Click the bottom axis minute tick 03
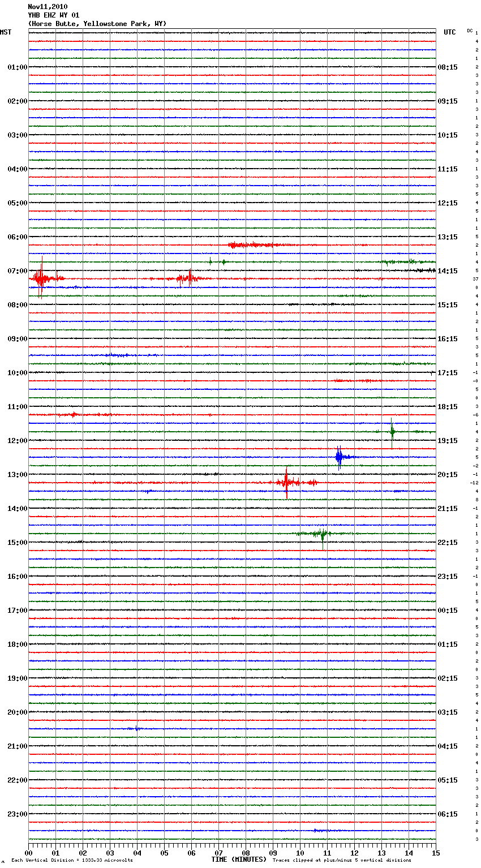This screenshot has width=481, height=868. pos(110,853)
